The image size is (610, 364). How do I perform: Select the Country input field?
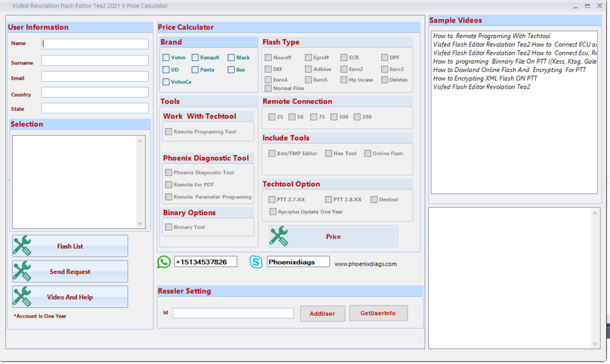tap(95, 92)
